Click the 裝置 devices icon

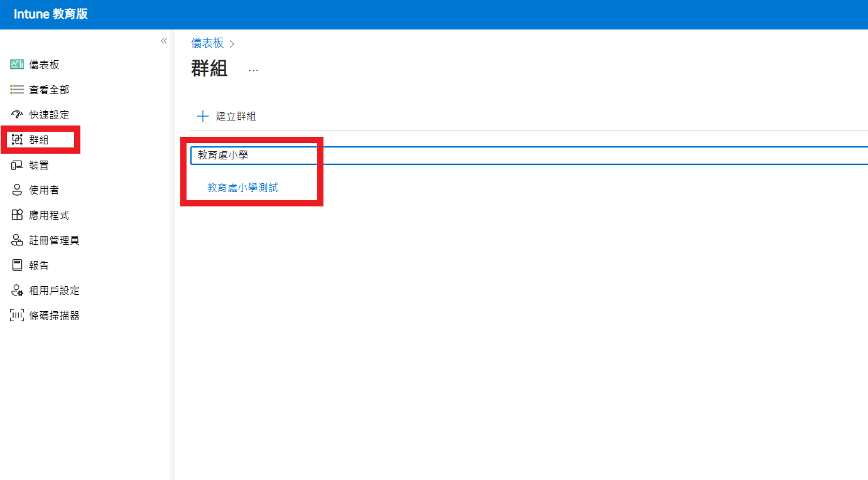tap(17, 165)
